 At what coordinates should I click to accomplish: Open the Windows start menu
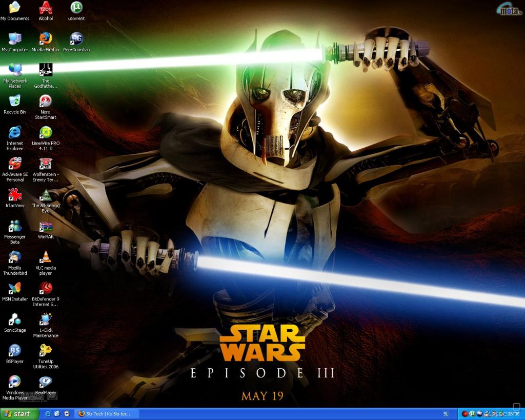point(19,414)
